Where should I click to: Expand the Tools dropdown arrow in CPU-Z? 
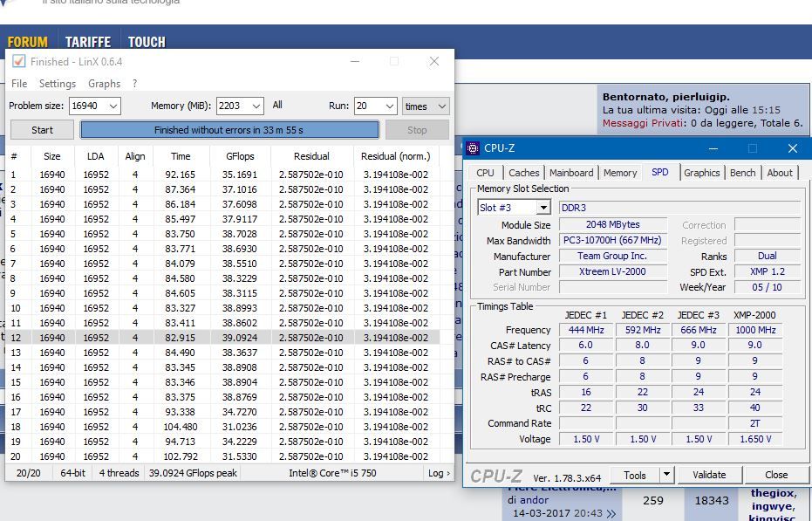666,475
